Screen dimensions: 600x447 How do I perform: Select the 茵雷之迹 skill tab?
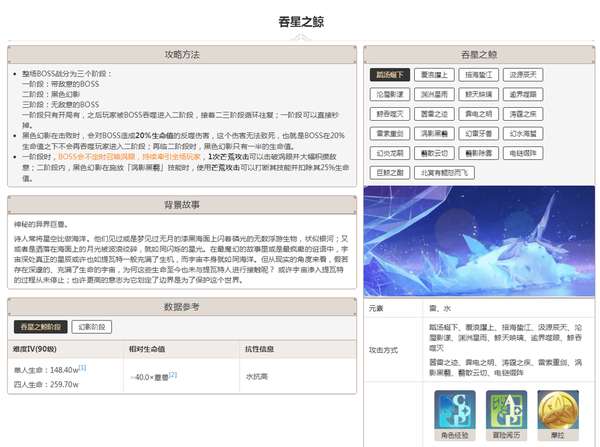(434, 114)
